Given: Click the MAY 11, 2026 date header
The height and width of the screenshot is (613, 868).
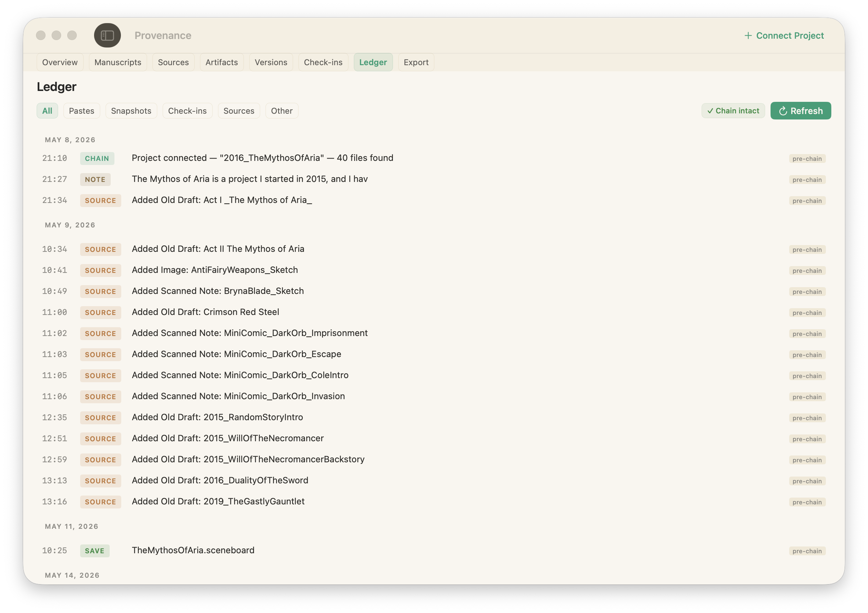Looking at the screenshot, I should (71, 527).
